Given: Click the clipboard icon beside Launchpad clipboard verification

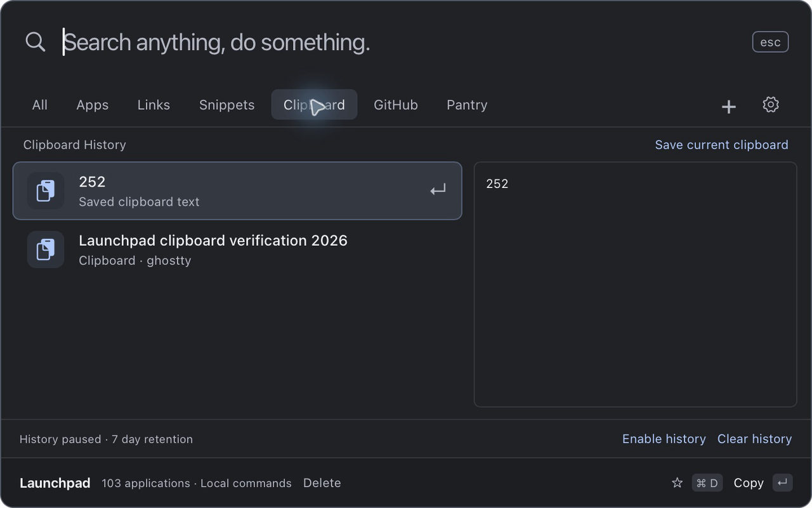Looking at the screenshot, I should click(x=46, y=250).
